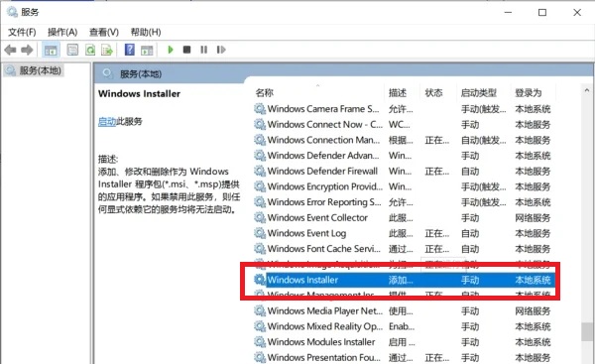Image resolution: width=595 pixels, height=364 pixels.
Task: Click gear icon of Windows Modules Installer row
Action: [260, 342]
